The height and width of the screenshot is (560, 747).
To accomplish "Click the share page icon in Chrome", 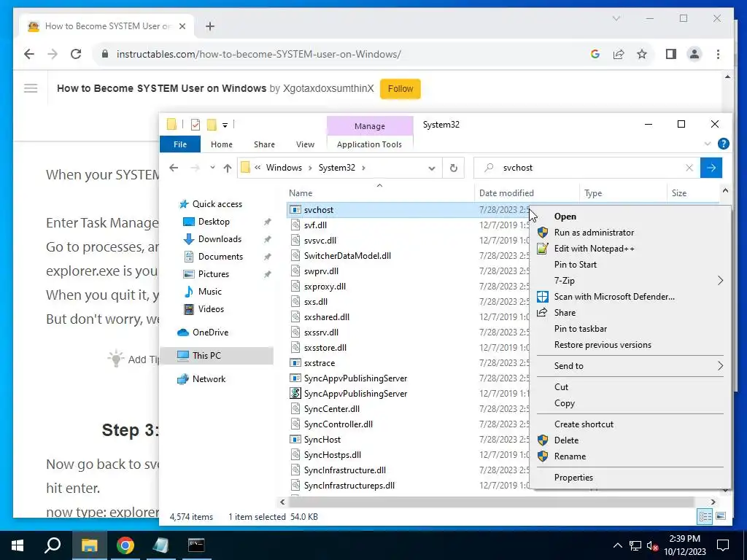I will coord(619,54).
